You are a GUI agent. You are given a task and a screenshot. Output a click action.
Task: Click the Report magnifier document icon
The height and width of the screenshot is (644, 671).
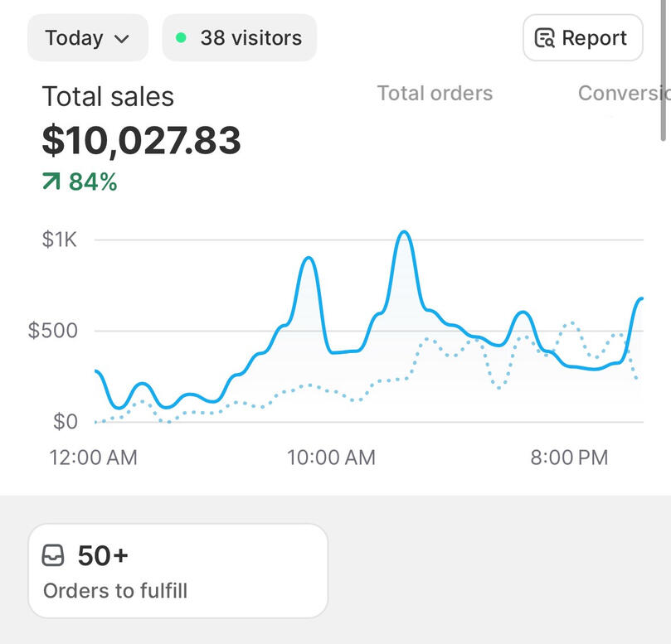coord(545,38)
